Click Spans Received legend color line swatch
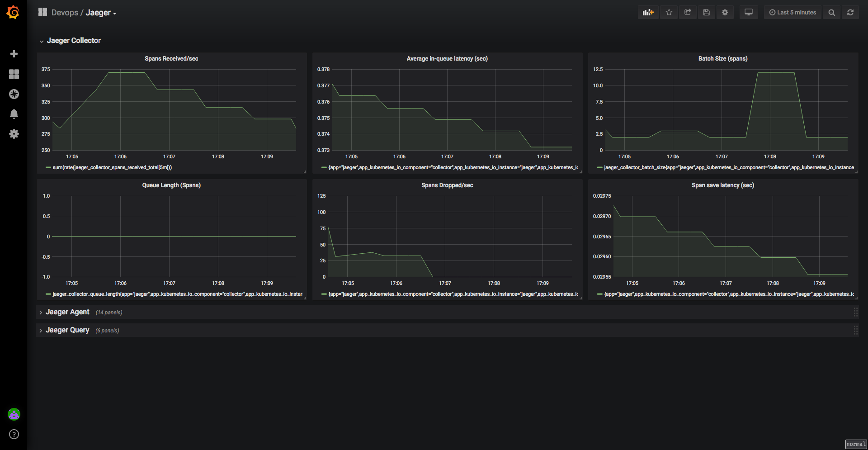 point(48,168)
